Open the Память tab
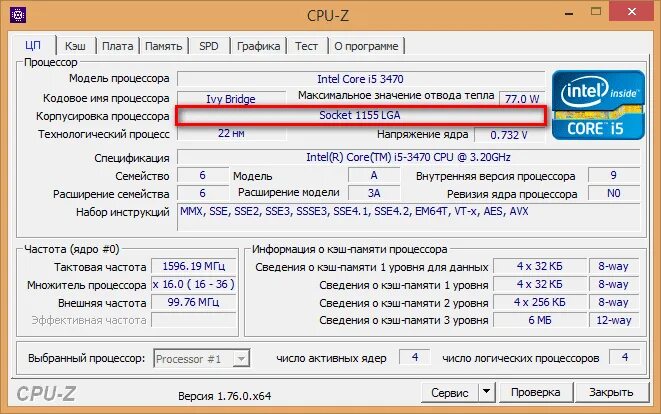 (164, 46)
